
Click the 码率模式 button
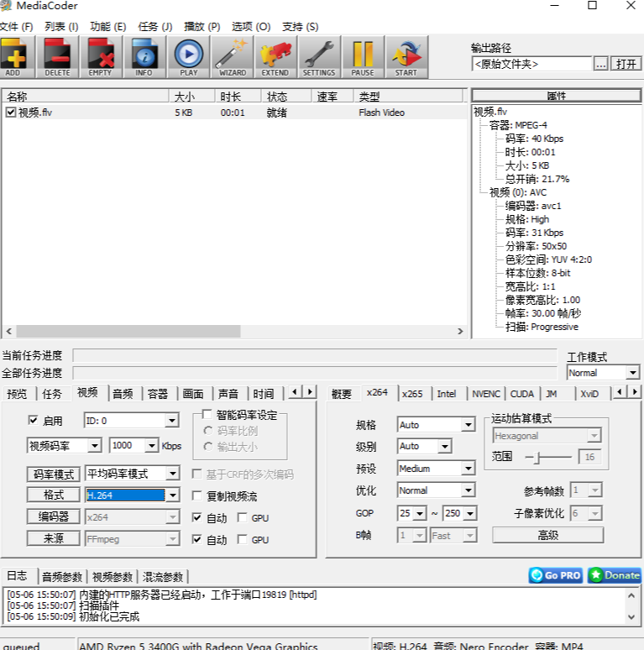click(54, 474)
